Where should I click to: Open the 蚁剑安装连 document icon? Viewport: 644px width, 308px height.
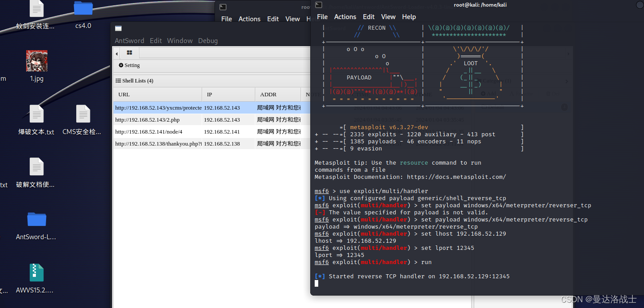(37, 8)
